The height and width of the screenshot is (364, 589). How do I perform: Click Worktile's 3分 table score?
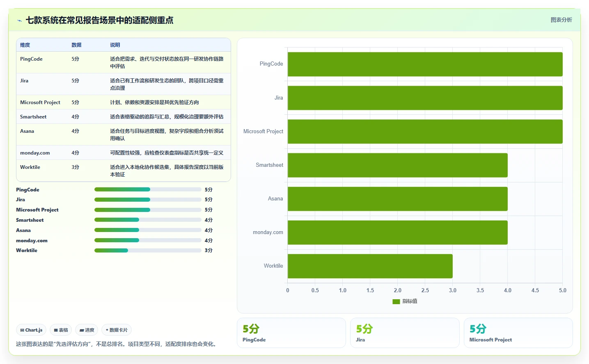(75, 167)
